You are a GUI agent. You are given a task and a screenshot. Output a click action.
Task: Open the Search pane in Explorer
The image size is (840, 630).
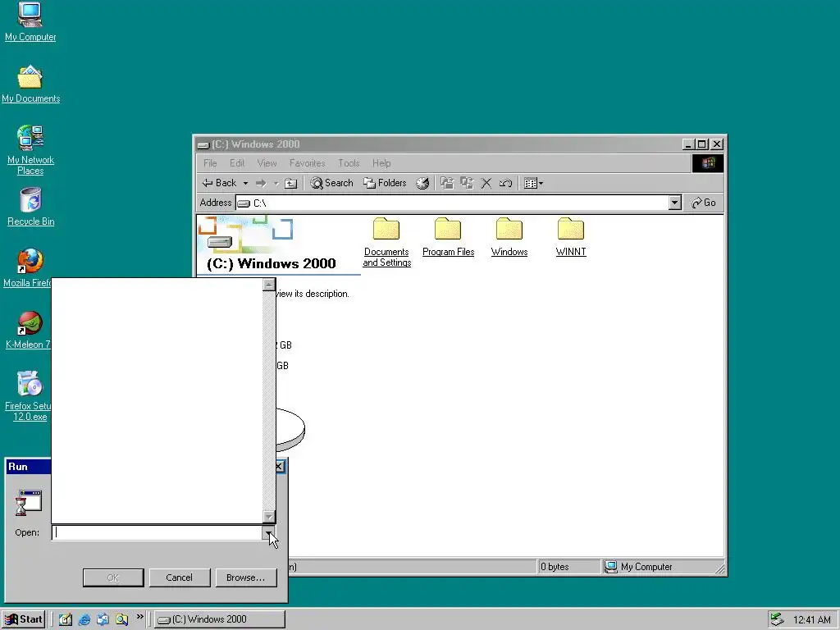(331, 183)
